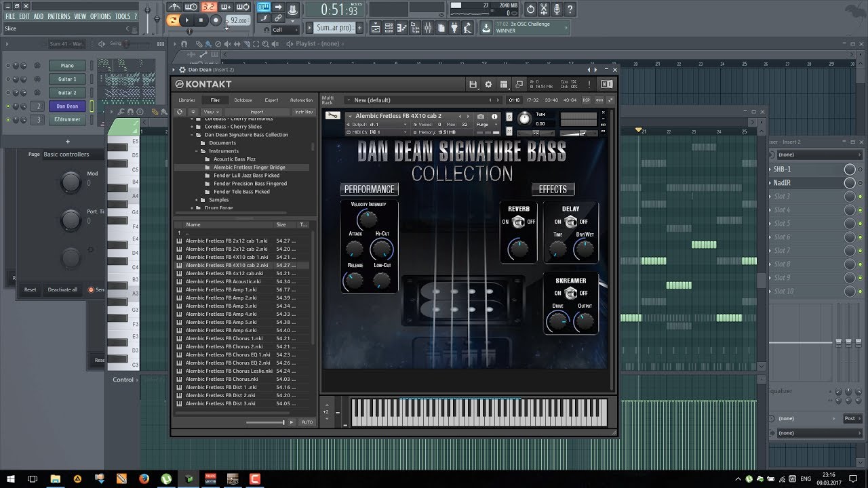Open the Purge dropdown menu

pos(485,125)
